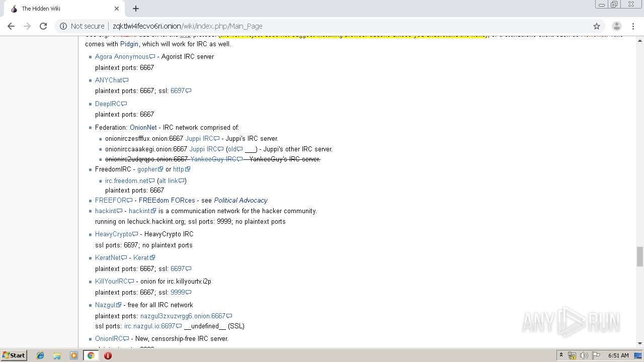Open the 'alt link' for freedom.net

tap(172, 181)
